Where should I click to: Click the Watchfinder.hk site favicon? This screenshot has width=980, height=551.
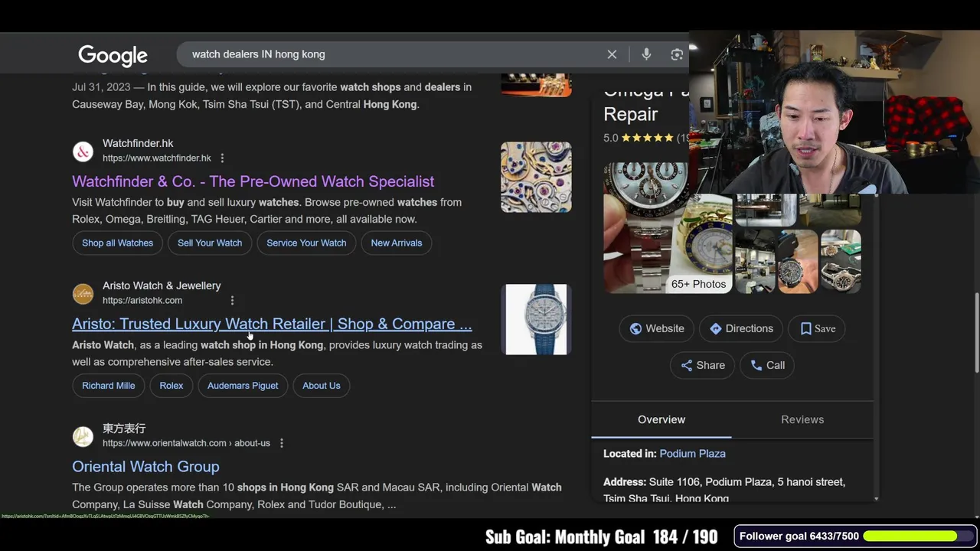click(83, 151)
